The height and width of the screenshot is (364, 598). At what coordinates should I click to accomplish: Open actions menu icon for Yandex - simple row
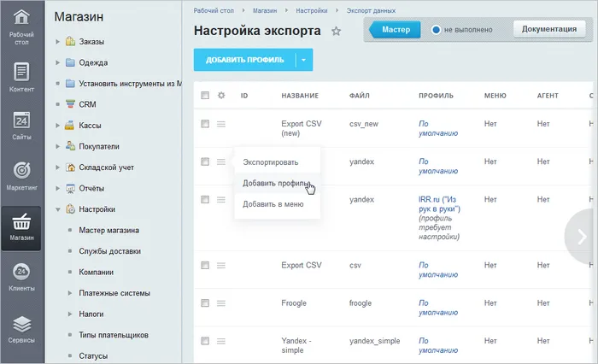[x=221, y=341]
